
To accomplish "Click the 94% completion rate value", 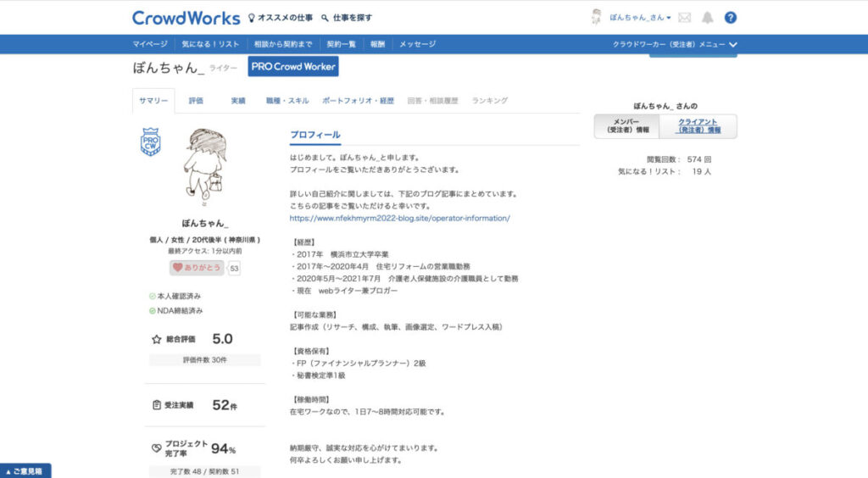I will [224, 448].
